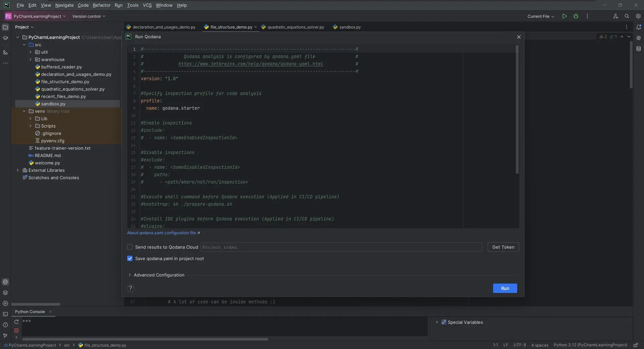Image resolution: width=644 pixels, height=349 pixels.
Task: Switch to quadratic_equations_solver.py tab
Action: (x=296, y=27)
